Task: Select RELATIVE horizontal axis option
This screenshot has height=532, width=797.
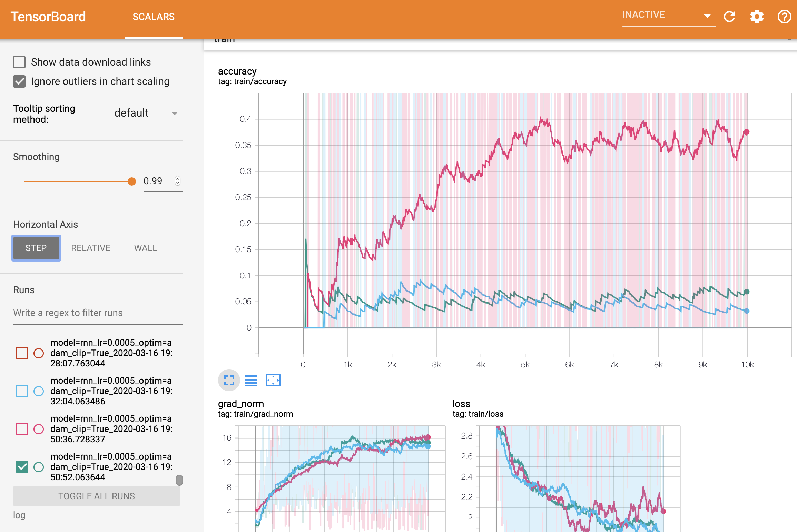Action: (90, 248)
